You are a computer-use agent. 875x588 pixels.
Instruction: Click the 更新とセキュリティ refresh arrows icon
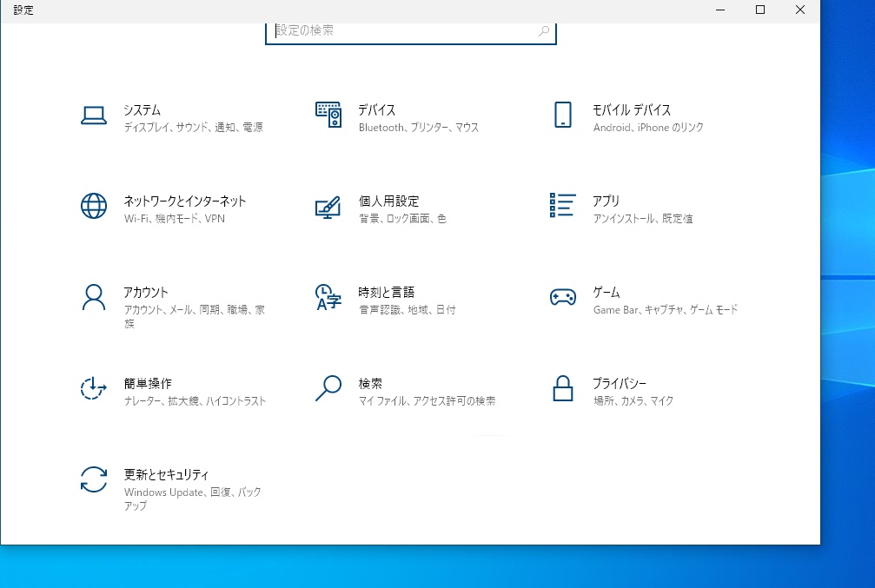coord(94,479)
